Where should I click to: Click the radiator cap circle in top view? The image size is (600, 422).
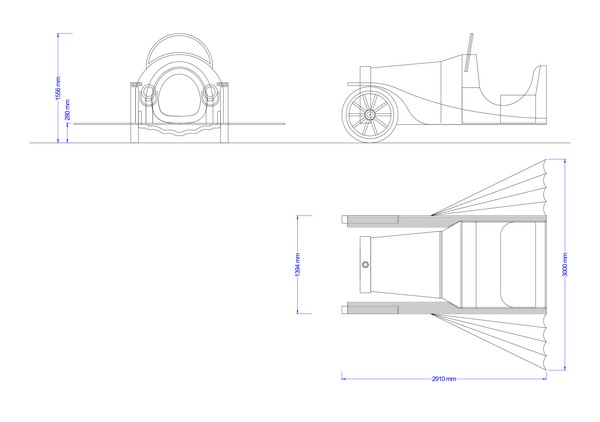366,264
